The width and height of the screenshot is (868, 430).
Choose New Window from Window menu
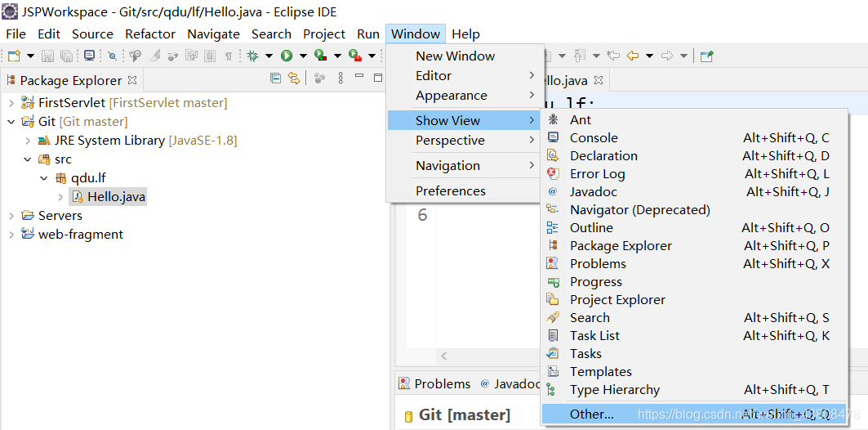pos(463,56)
